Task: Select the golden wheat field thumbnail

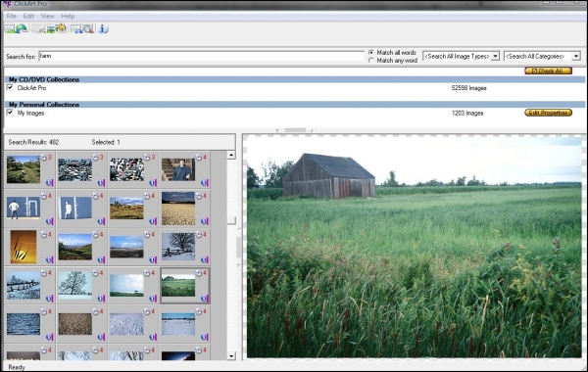Action: tap(178, 209)
